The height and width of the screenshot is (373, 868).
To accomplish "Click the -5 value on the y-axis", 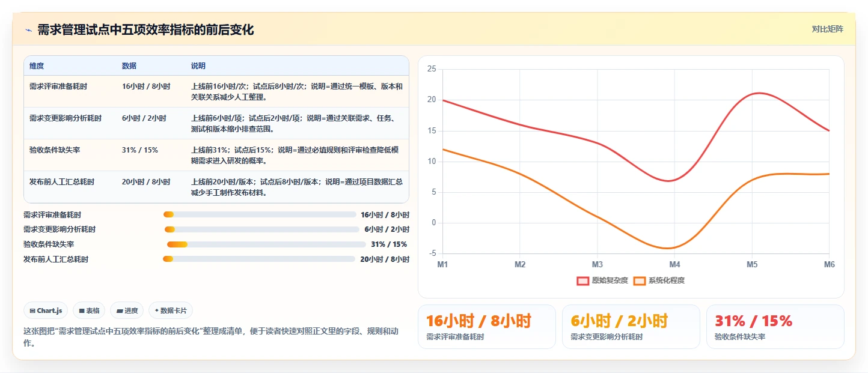I will 432,253.
